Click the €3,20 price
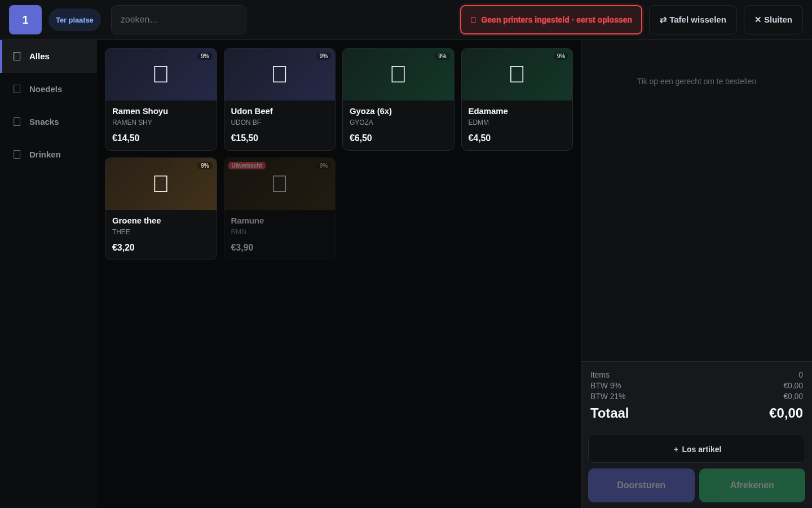Image resolution: width=812 pixels, height=508 pixels. click(x=123, y=248)
